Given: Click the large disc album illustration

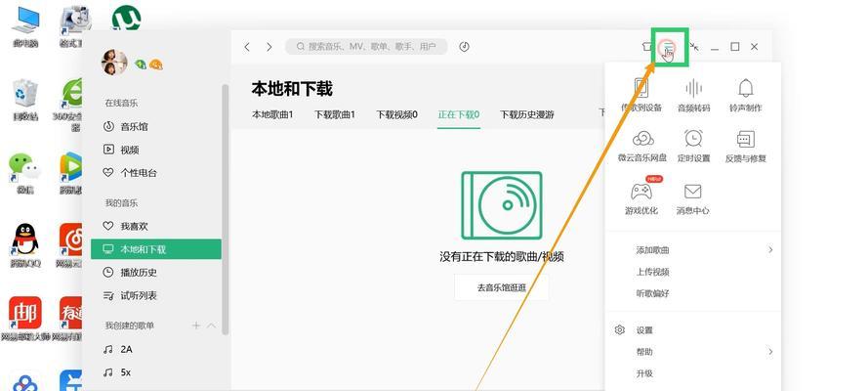Looking at the screenshot, I should (x=502, y=205).
